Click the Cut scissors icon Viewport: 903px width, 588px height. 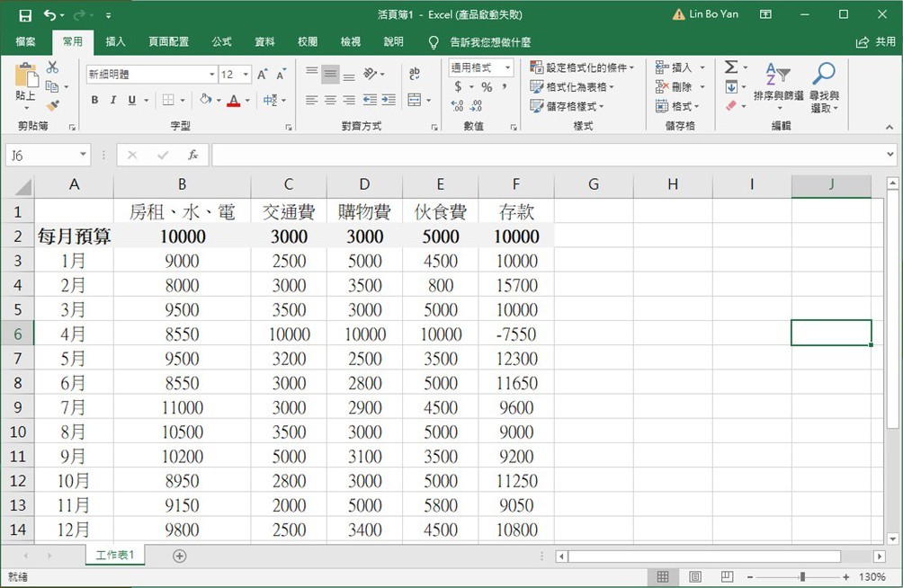click(52, 67)
